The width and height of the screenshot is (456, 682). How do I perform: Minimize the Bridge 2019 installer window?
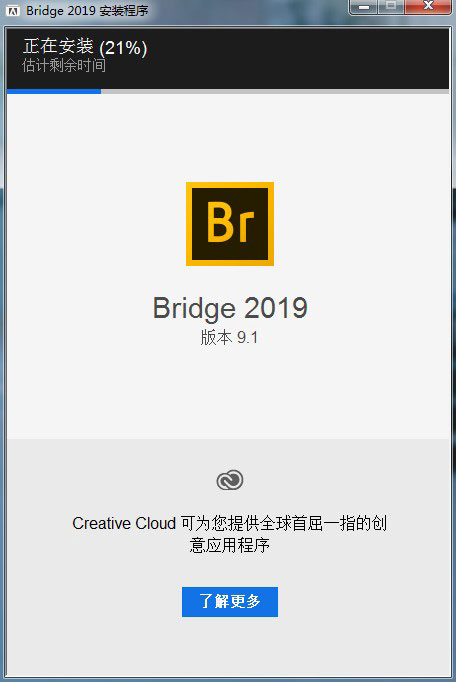(x=364, y=7)
